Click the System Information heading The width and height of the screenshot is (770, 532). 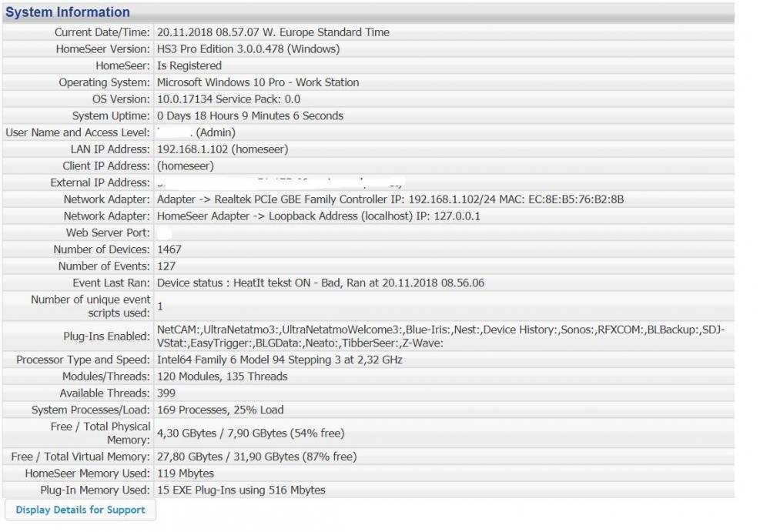68,12
